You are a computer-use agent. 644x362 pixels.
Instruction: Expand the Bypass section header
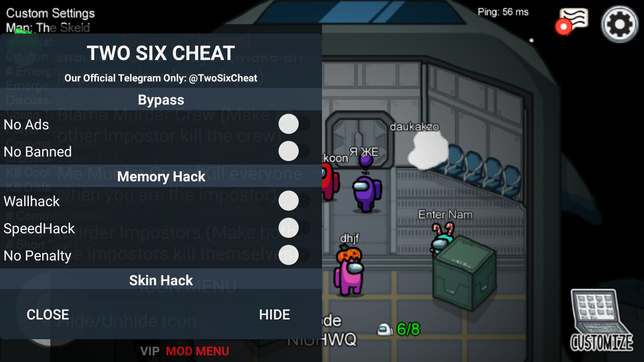click(161, 100)
